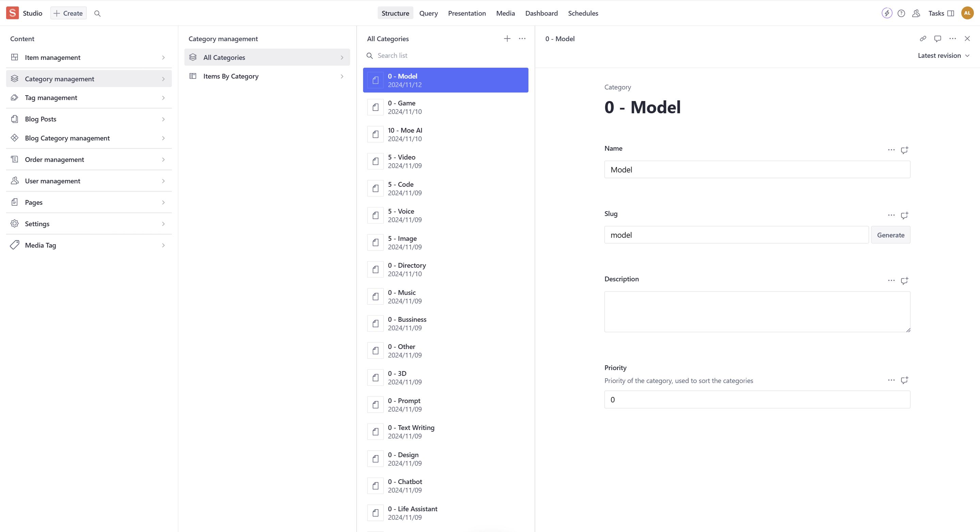This screenshot has width=980, height=532.
Task: Expand Item management section
Action: pyautogui.click(x=89, y=57)
